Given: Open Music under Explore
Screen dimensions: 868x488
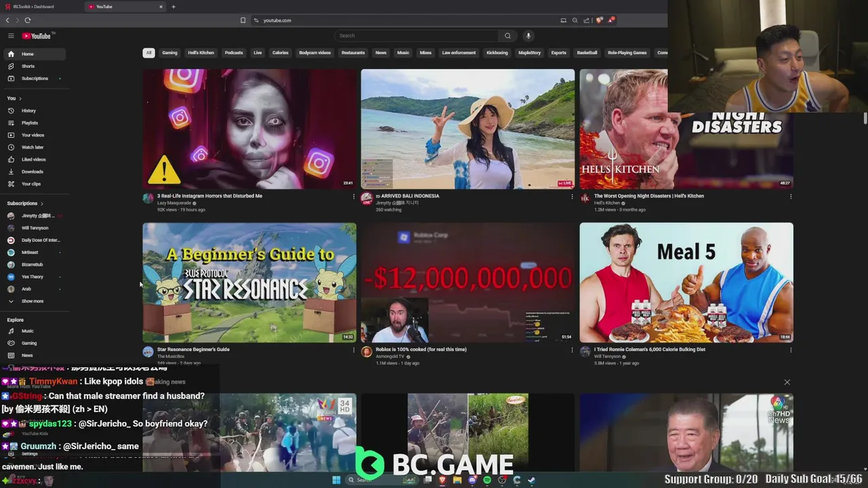Looking at the screenshot, I should (35, 331).
